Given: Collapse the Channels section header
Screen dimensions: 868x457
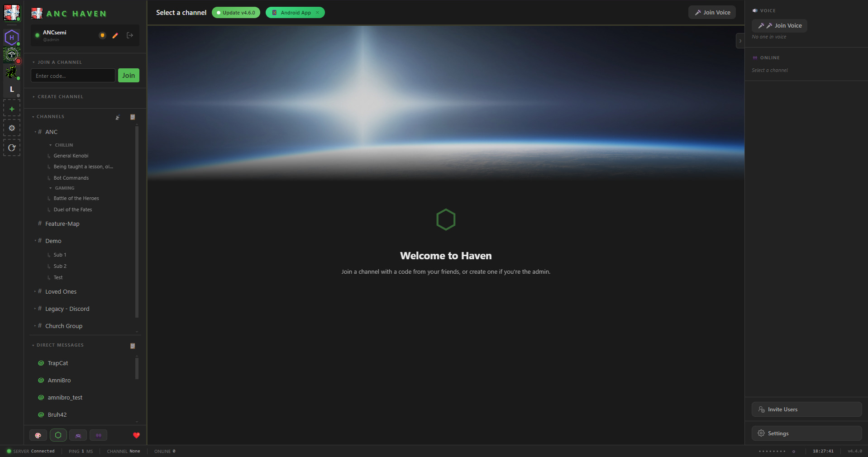Looking at the screenshot, I should [x=48, y=117].
